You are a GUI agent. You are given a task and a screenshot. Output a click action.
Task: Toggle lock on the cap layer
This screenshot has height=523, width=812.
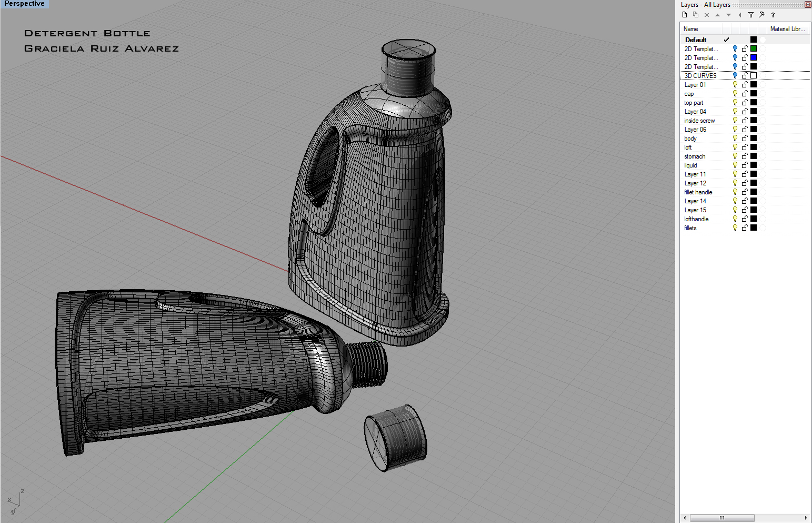click(x=745, y=93)
